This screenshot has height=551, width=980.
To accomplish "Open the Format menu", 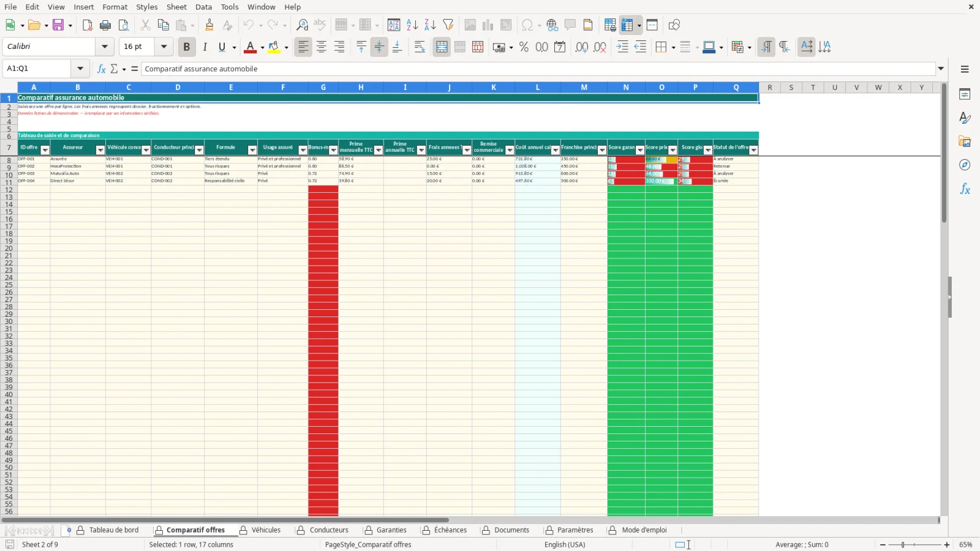I will [x=115, y=7].
